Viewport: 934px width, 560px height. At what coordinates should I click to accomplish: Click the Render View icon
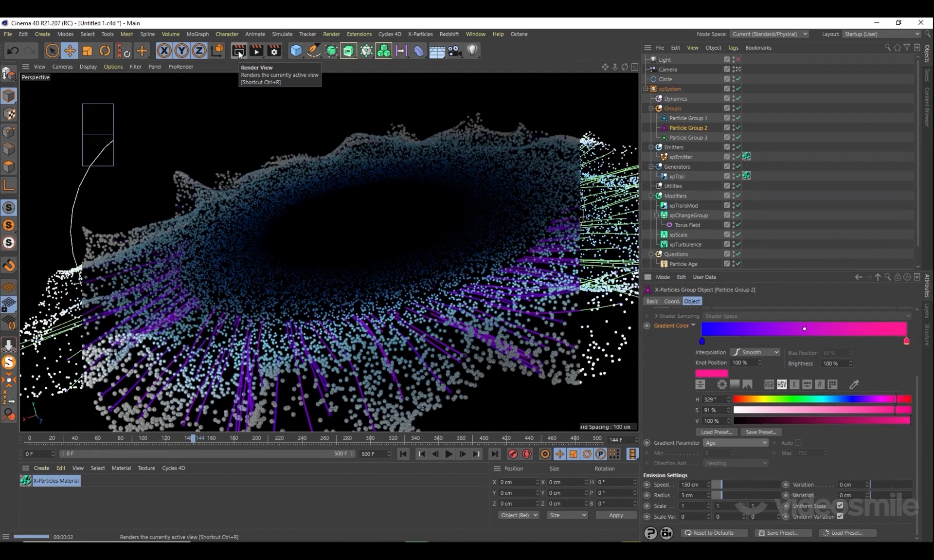[238, 51]
